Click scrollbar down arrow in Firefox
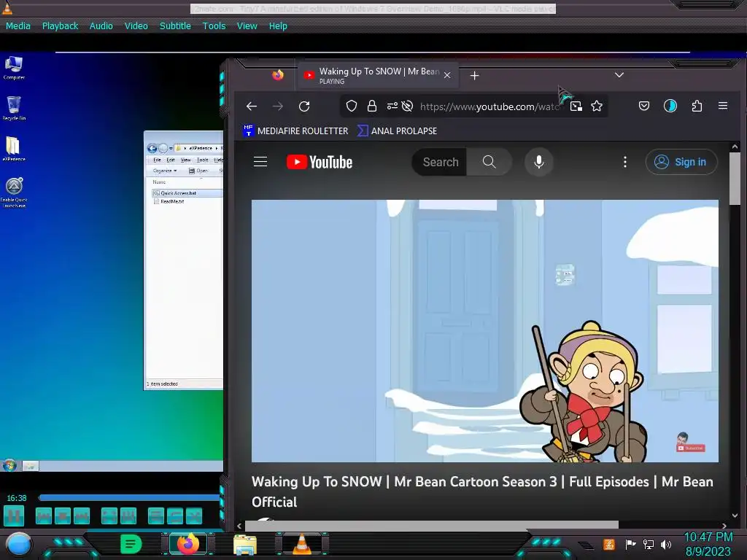Image resolution: width=747 pixels, height=560 pixels. (x=735, y=516)
